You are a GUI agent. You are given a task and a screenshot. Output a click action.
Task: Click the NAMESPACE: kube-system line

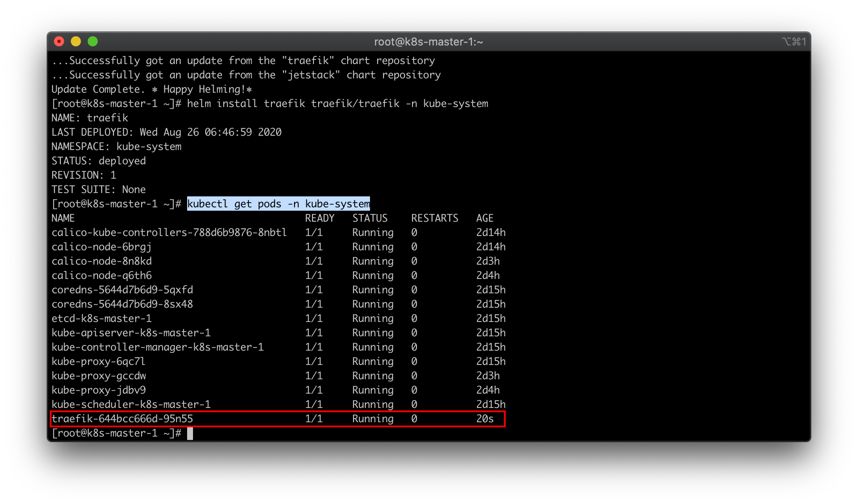point(116,147)
